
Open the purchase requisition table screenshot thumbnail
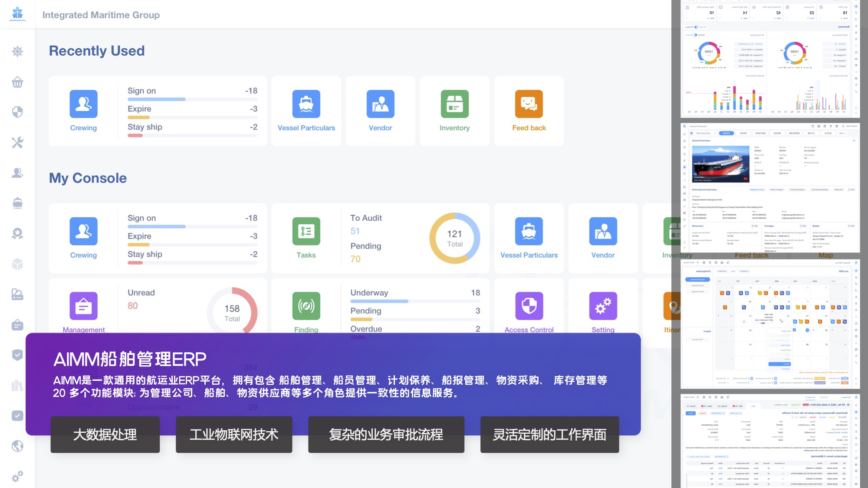click(x=770, y=441)
